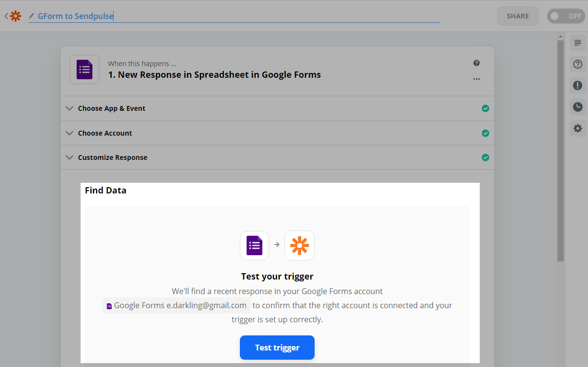Click the back arrow to leave editor

6,16
